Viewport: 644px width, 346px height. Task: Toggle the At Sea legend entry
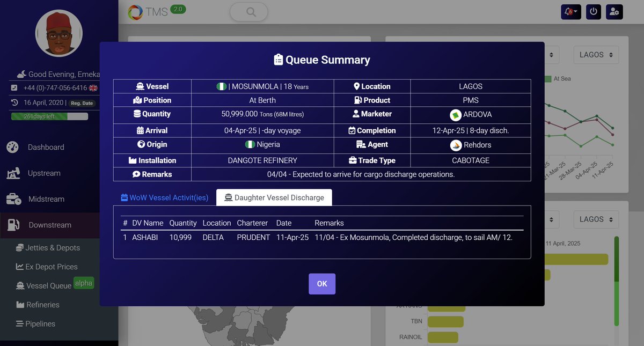558,79
